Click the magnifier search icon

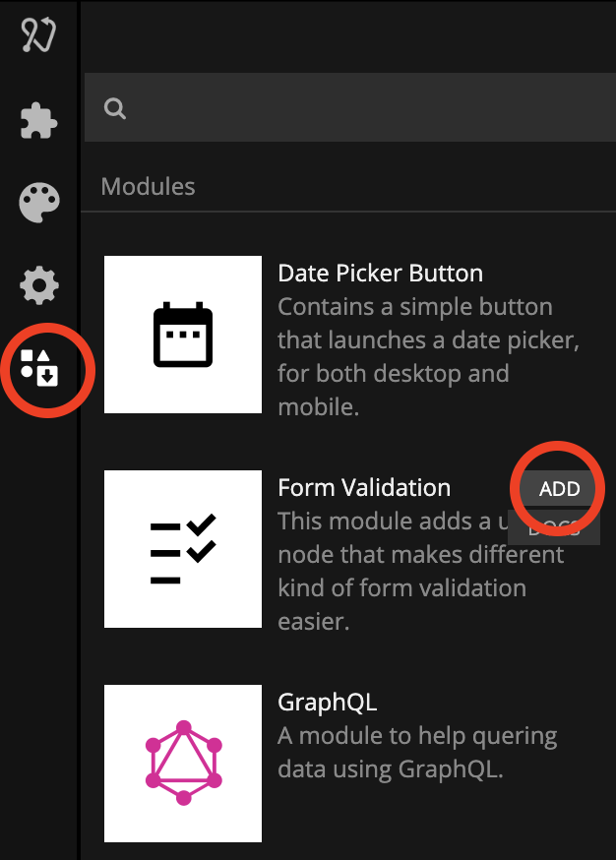coord(115,108)
